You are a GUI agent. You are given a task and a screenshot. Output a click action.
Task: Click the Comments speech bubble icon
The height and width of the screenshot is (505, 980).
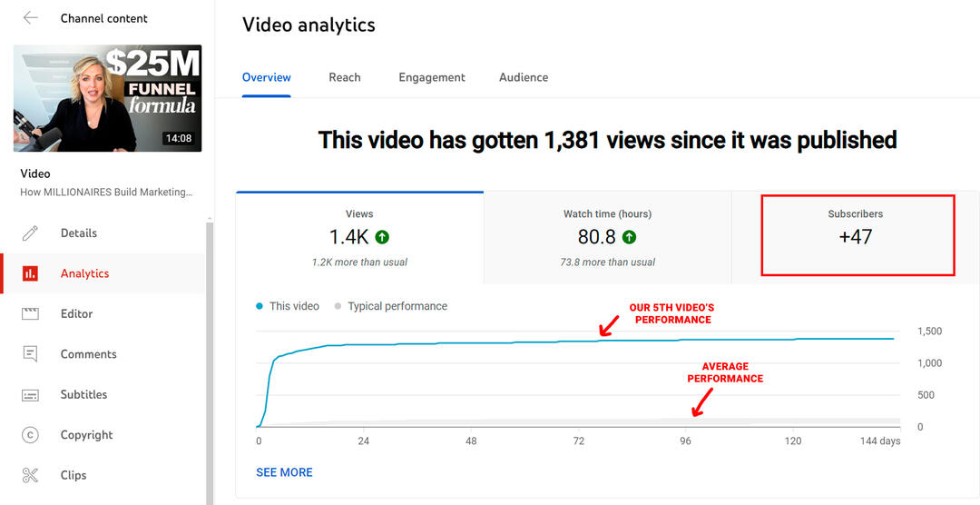(x=31, y=354)
